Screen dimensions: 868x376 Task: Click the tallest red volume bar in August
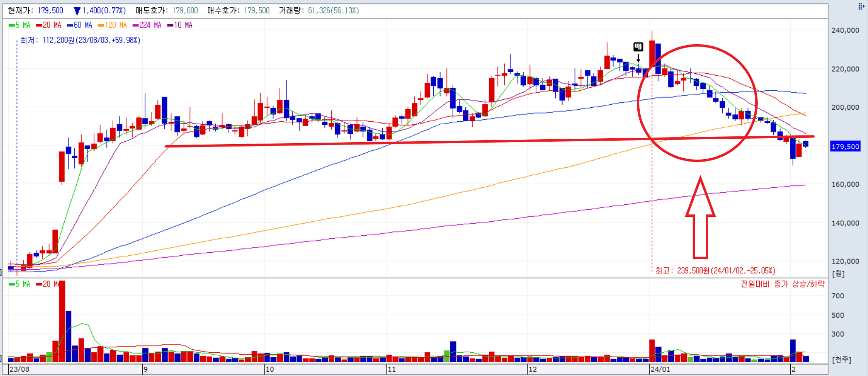[62, 321]
